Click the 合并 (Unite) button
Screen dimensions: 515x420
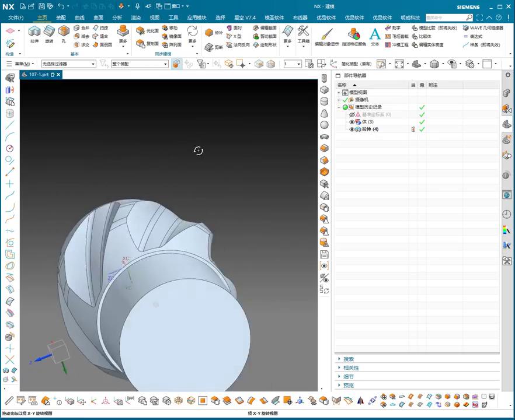tap(82, 27)
